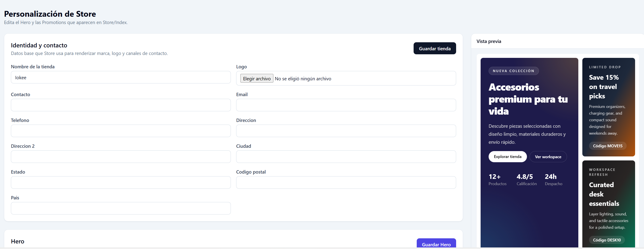The width and height of the screenshot is (644, 249).
Task: Click Explorar tienda in the preview
Action: click(x=508, y=156)
